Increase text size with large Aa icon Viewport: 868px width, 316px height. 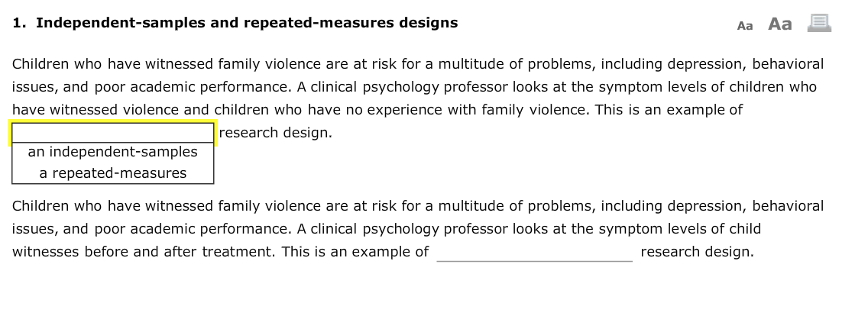780,24
